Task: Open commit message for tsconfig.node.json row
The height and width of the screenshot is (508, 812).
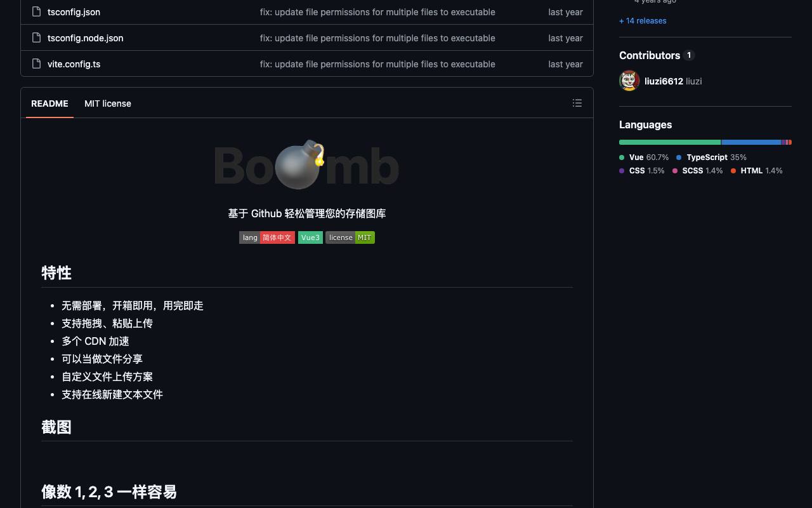Action: (377, 37)
